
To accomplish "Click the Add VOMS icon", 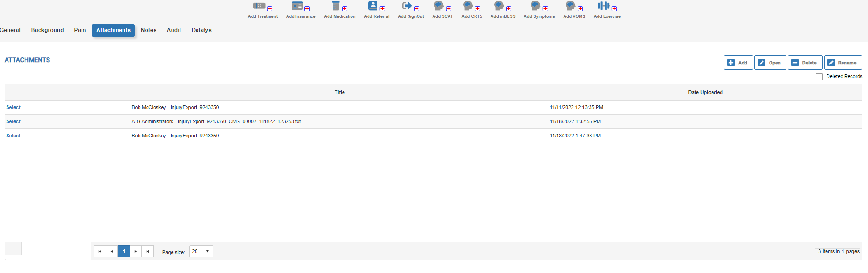I will (x=574, y=7).
